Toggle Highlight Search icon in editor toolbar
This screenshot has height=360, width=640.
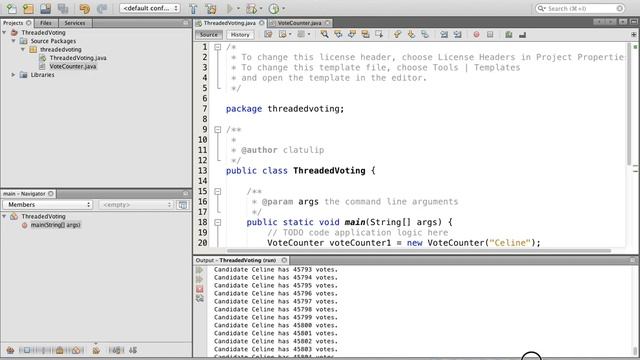pos(365,35)
